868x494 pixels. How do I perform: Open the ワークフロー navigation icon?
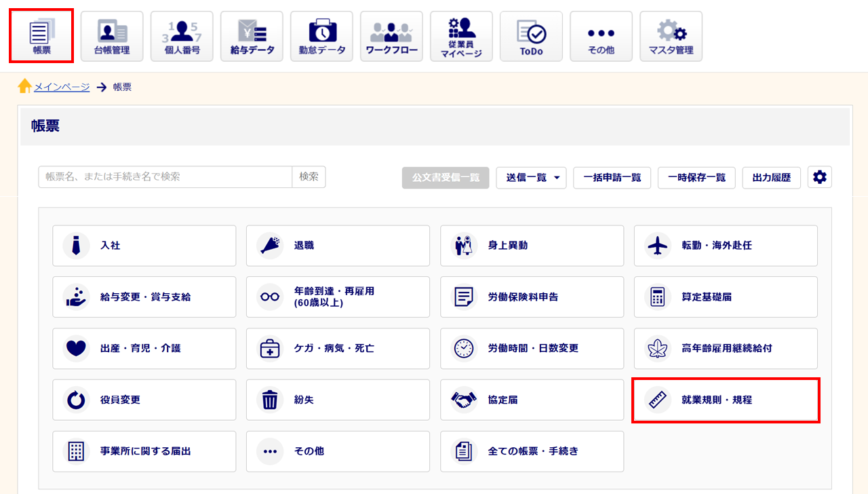pos(391,36)
